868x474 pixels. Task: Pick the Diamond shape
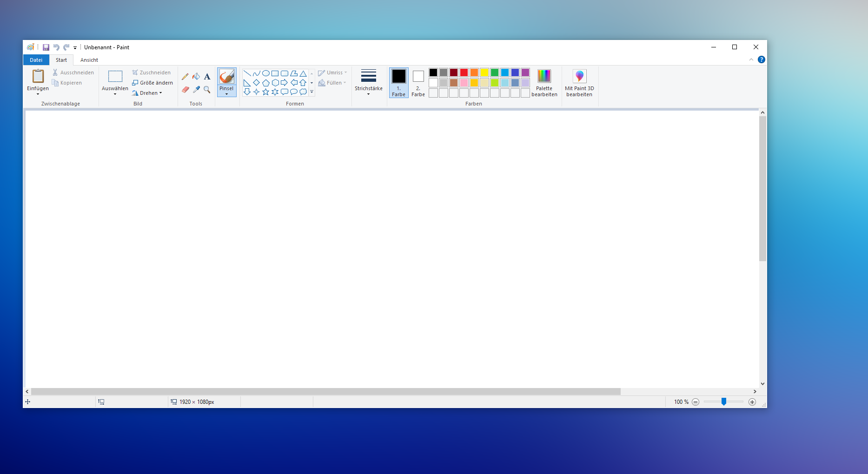(x=256, y=83)
